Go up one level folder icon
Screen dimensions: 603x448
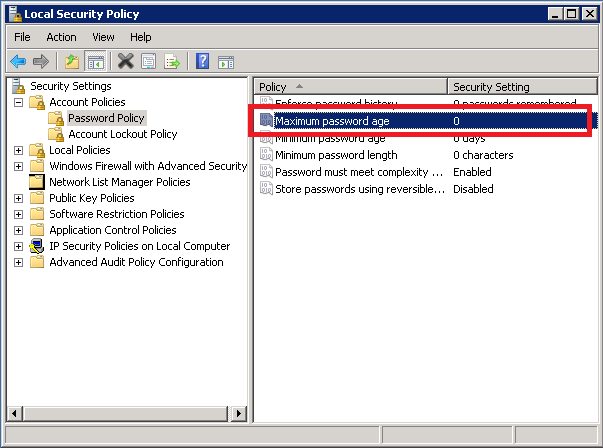point(72,61)
